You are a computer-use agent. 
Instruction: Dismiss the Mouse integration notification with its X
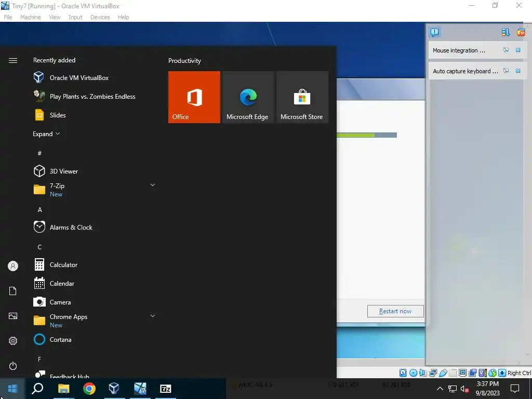[x=518, y=50]
